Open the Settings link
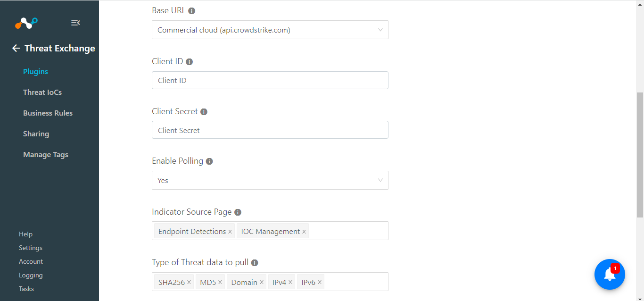This screenshot has height=301, width=644. pyautogui.click(x=31, y=248)
